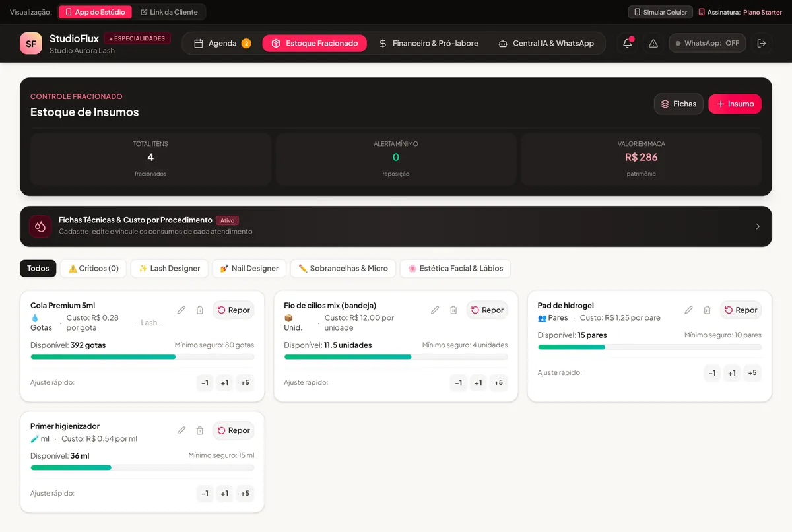Screen dimensions: 792x532
Task: Open the warning triangle alerts icon
Action: [653, 43]
